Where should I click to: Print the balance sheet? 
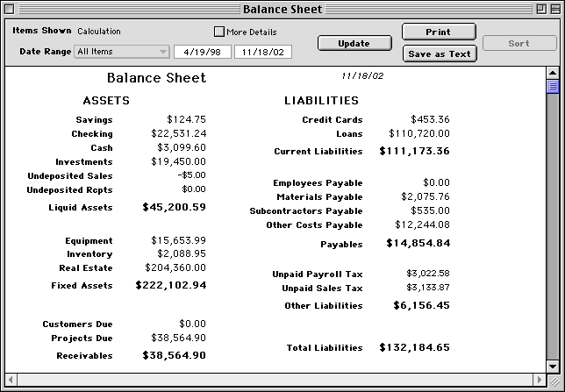pyautogui.click(x=439, y=32)
